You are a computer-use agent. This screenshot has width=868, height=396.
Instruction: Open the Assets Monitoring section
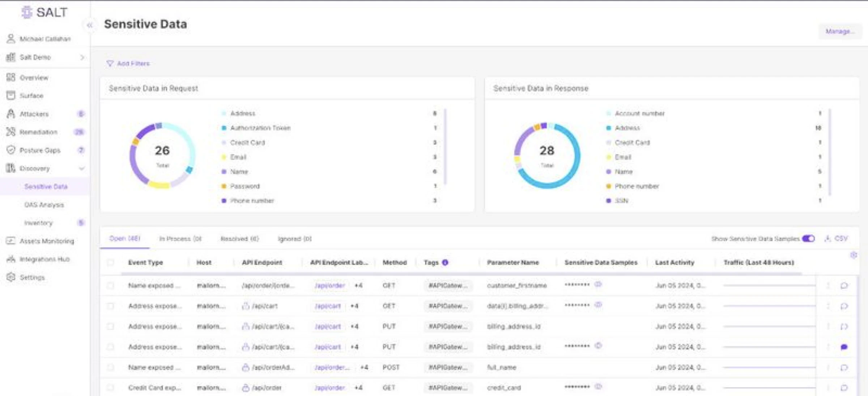(11, 241)
